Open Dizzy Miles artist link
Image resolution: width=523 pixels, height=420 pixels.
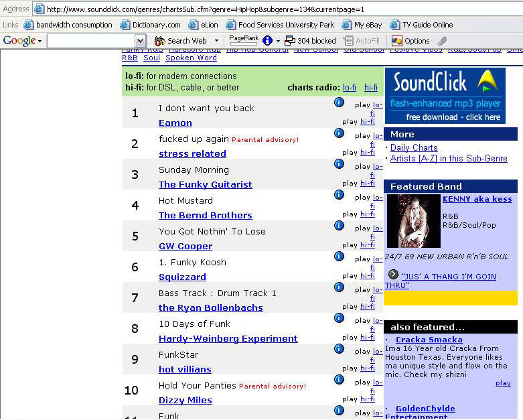(185, 401)
